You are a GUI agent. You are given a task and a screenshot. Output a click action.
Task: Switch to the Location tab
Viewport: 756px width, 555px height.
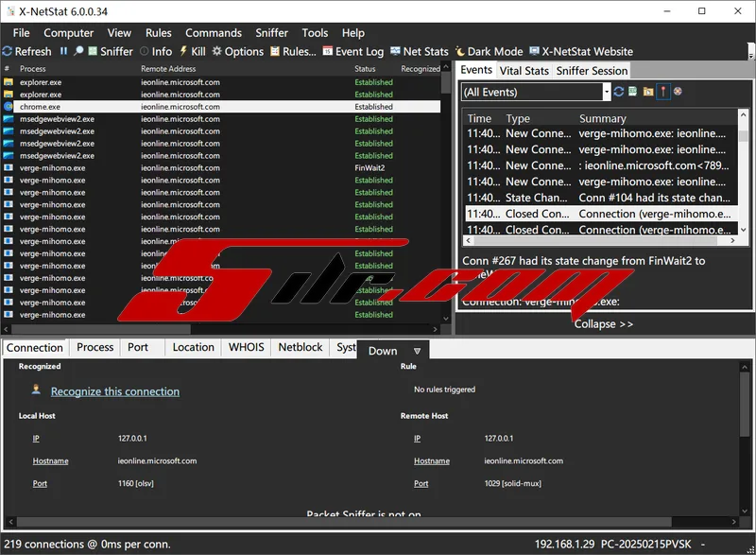coord(194,347)
